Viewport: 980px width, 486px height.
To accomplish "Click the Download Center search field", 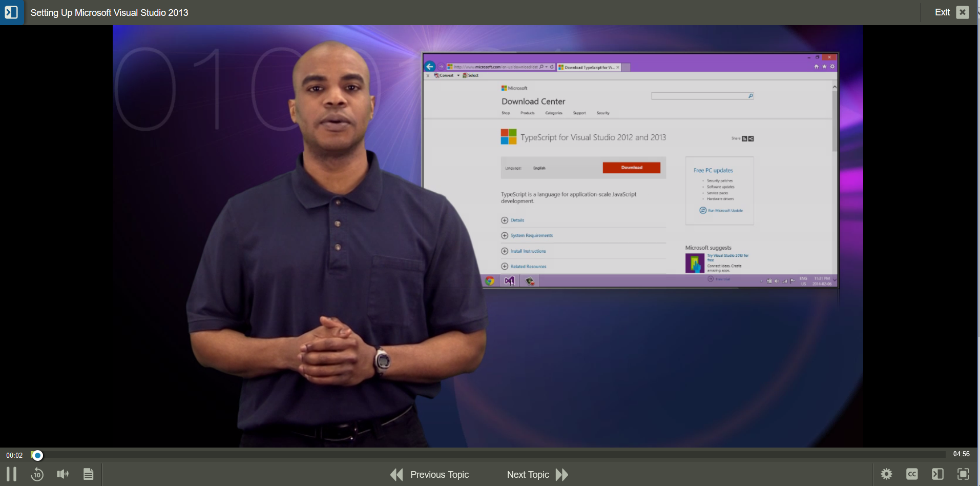I will coord(699,96).
